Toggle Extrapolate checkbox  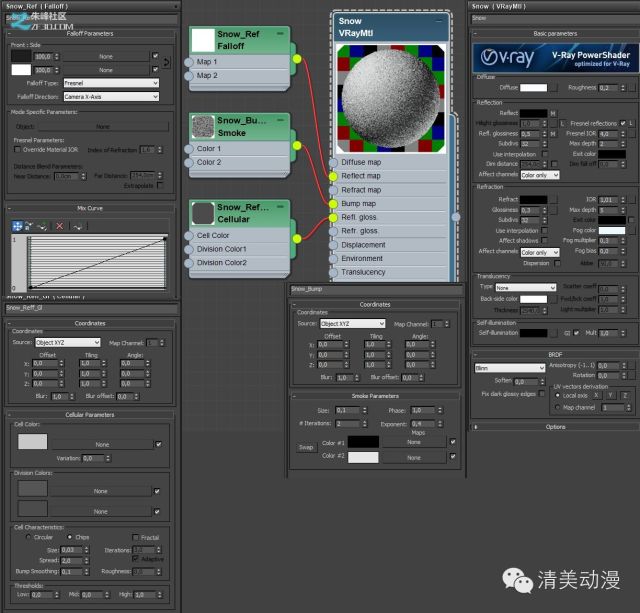tap(160, 185)
